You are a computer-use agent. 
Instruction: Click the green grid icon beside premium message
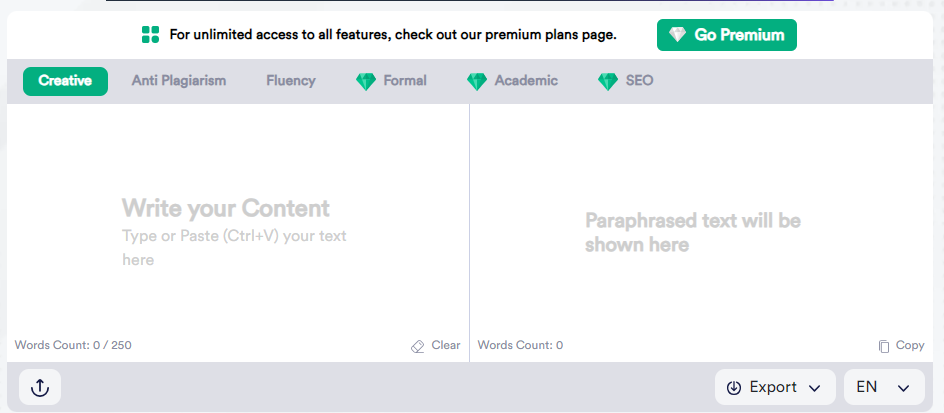coord(151,35)
